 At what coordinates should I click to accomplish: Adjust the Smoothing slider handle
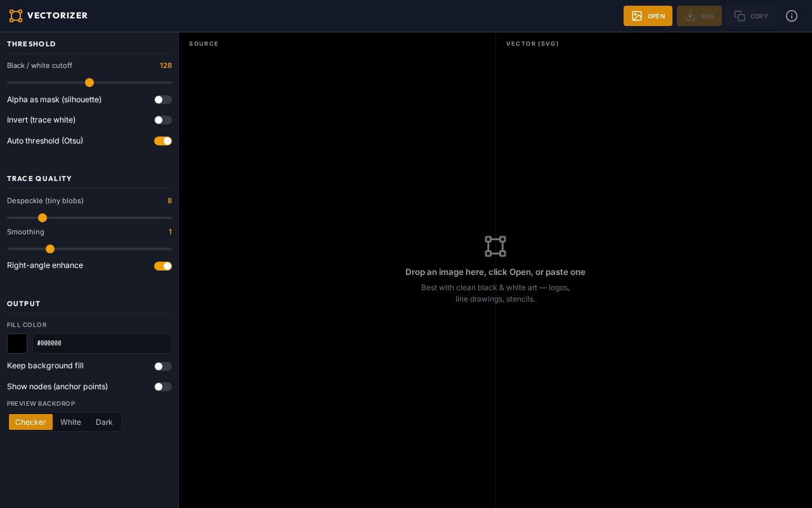click(x=50, y=249)
